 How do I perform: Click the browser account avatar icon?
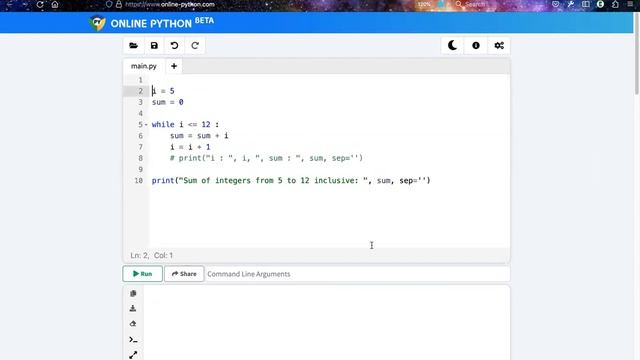click(x=600, y=4)
